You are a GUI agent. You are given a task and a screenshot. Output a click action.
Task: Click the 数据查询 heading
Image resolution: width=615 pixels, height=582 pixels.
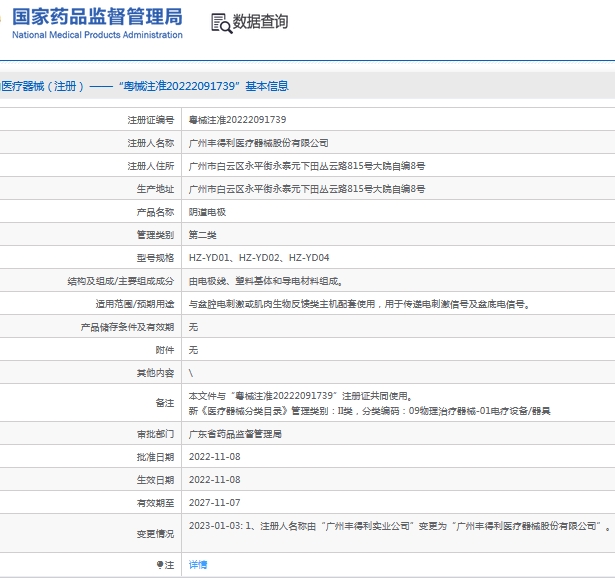(260, 22)
